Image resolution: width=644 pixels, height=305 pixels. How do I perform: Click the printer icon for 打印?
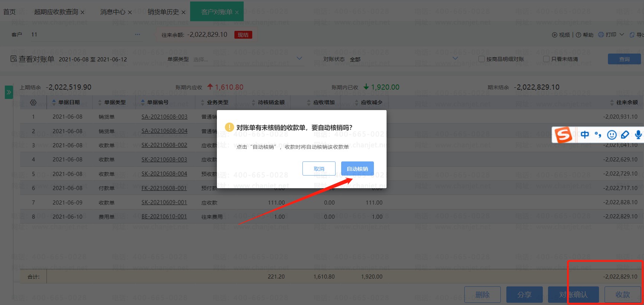601,35
